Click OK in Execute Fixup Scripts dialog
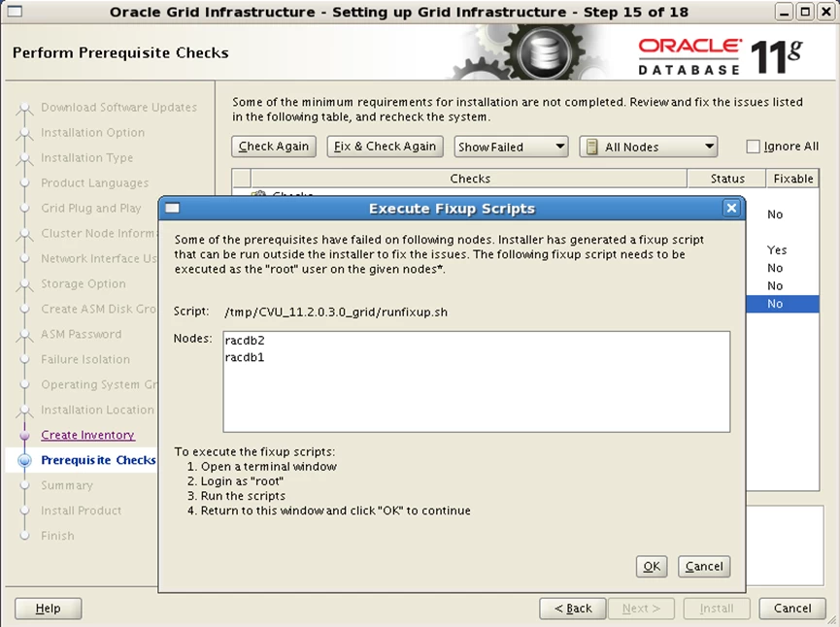Image resolution: width=840 pixels, height=627 pixels. tap(652, 567)
